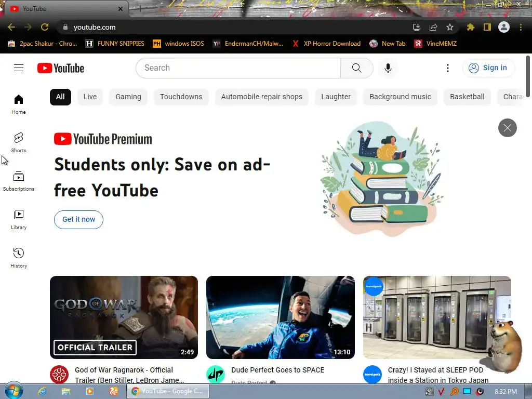
Task: Select Automobile repair shops chip
Action: (262, 97)
